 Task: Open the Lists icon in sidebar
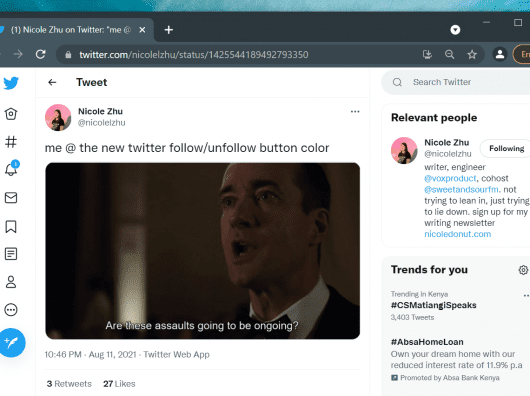tap(11, 254)
